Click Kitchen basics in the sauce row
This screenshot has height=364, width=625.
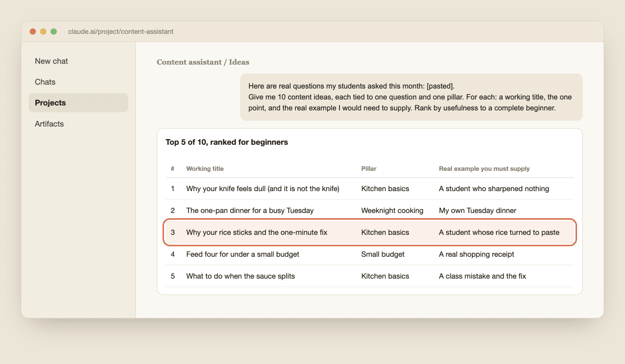pyautogui.click(x=385, y=276)
